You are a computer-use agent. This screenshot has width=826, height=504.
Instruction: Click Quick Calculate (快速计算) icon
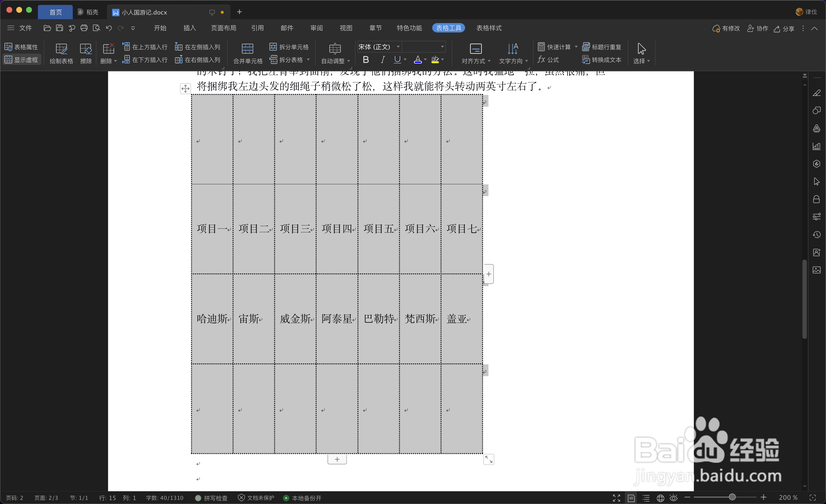(541, 47)
